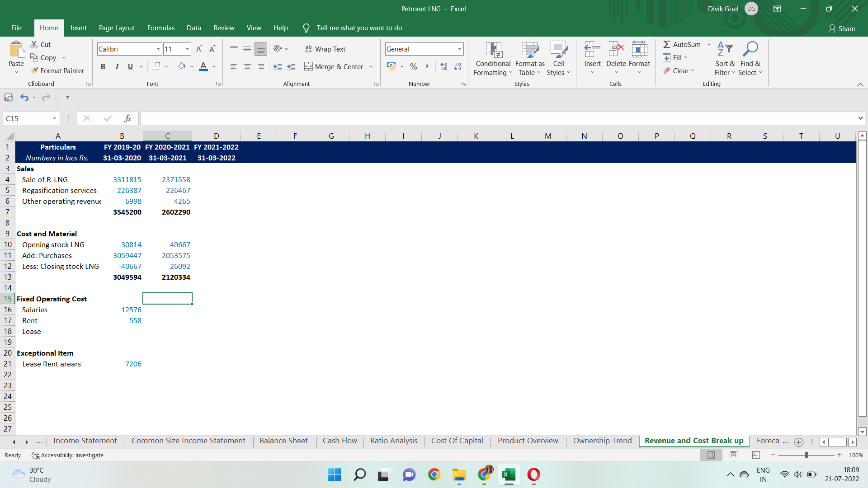This screenshot has width=868, height=488.
Task: Click the Copy button
Action: 43,57
